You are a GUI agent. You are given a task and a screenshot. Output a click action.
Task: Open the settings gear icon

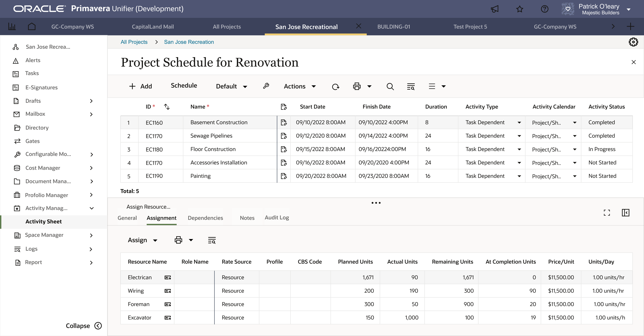point(633,42)
